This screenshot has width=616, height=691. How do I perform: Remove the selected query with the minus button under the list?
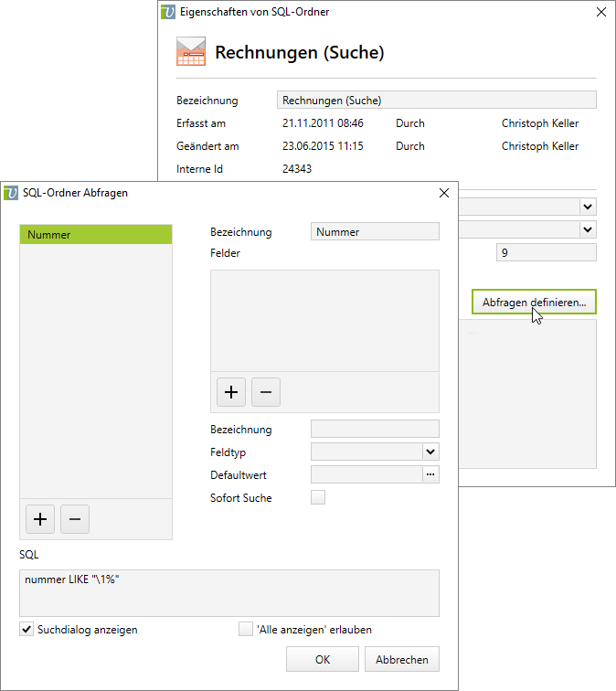[75, 519]
